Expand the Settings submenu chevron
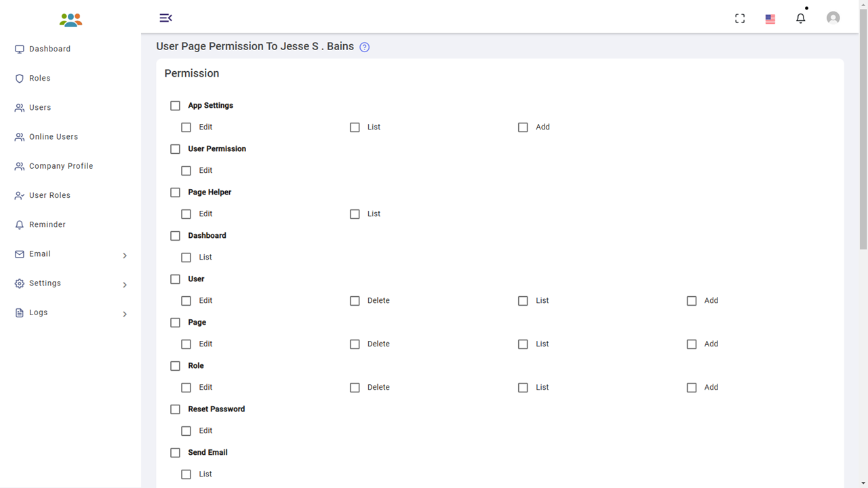The image size is (868, 488). coord(125,285)
